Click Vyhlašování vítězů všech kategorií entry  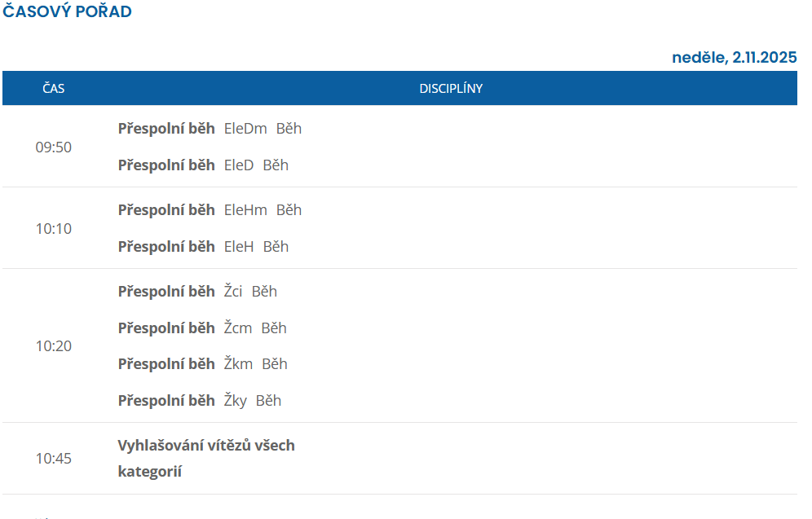(x=206, y=458)
